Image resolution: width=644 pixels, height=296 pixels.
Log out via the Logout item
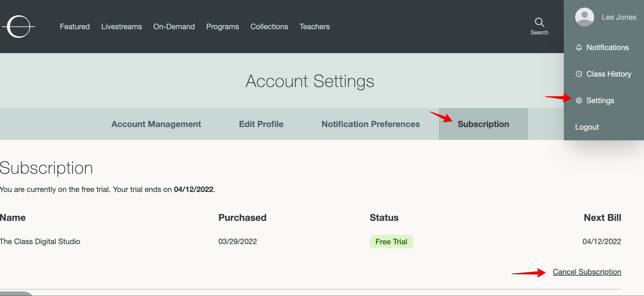coord(587,127)
